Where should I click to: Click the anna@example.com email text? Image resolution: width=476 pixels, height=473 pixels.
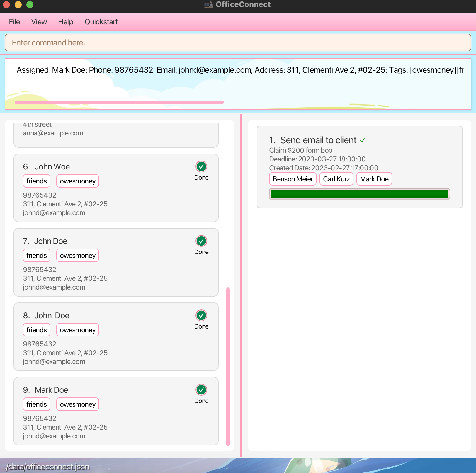[x=53, y=133]
